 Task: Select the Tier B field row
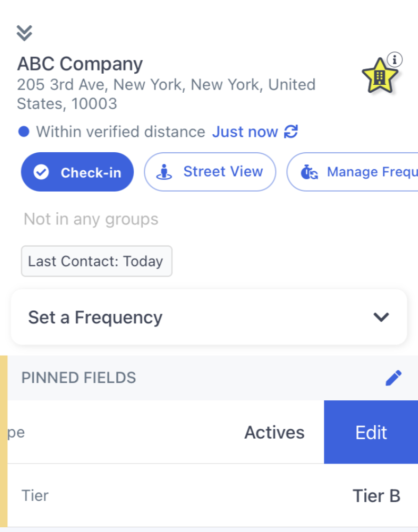point(213,496)
